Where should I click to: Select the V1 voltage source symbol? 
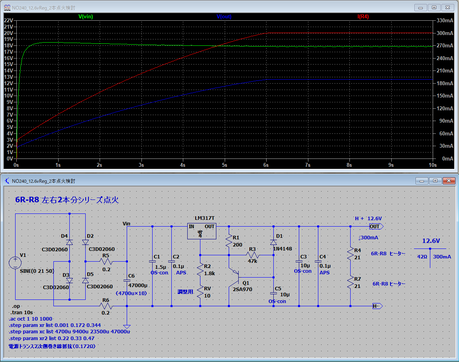pyautogui.click(x=15, y=263)
